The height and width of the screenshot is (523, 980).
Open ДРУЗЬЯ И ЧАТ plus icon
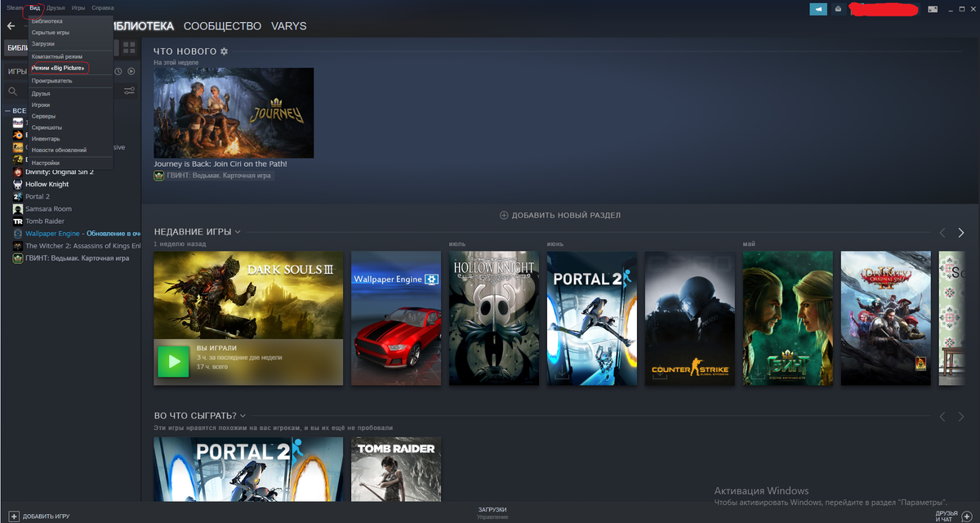tap(967, 516)
